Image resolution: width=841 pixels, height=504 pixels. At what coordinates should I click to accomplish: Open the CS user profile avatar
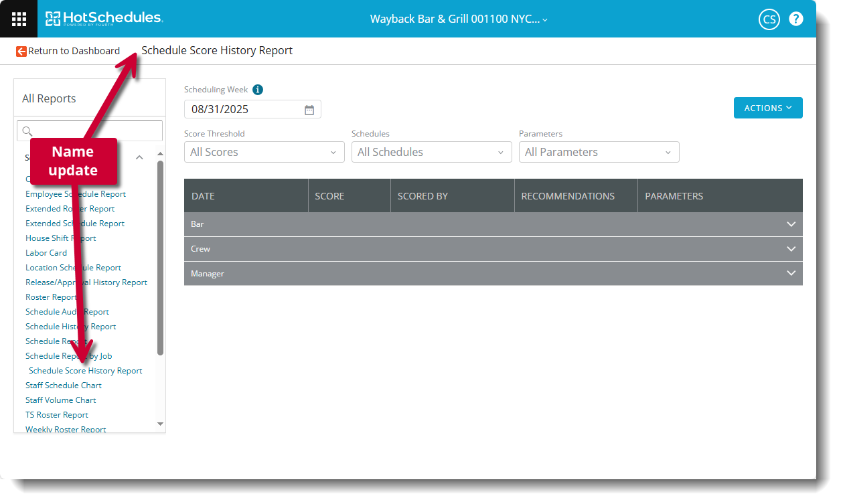click(x=769, y=19)
